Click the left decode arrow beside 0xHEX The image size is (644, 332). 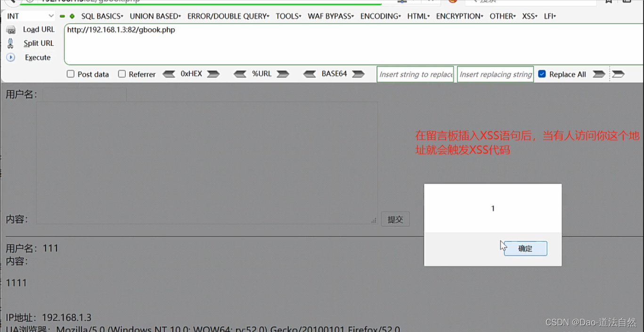click(x=170, y=74)
